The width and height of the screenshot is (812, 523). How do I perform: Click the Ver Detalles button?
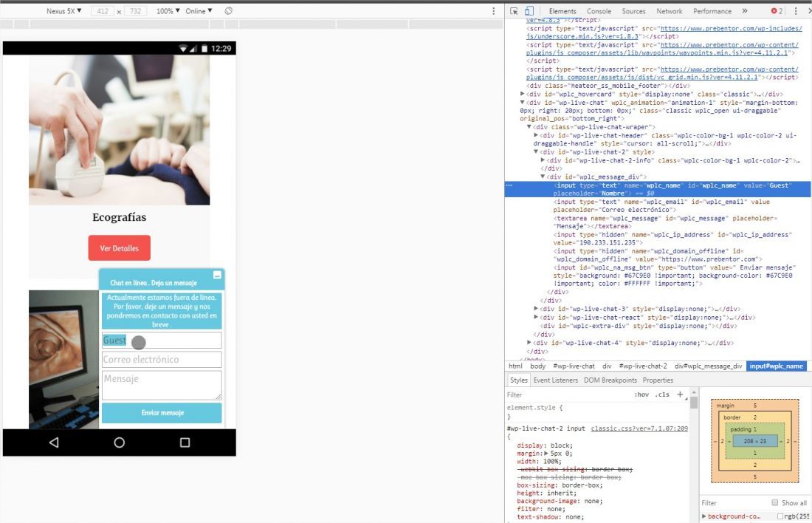pos(119,247)
